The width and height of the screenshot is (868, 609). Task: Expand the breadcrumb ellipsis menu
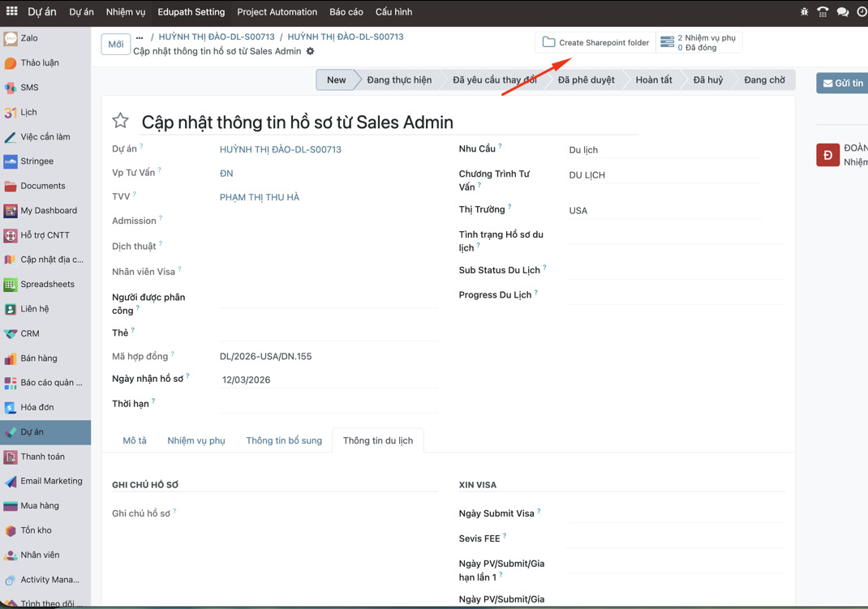coord(140,37)
